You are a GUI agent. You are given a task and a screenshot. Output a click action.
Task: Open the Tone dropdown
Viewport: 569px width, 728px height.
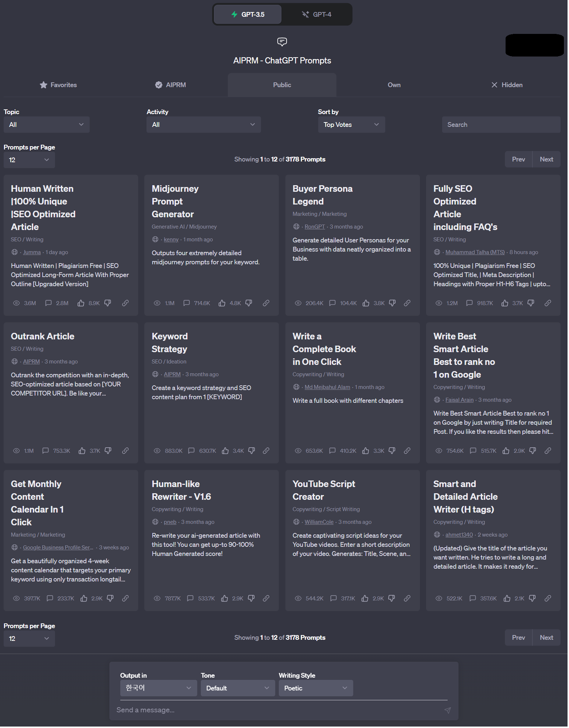[x=238, y=689]
